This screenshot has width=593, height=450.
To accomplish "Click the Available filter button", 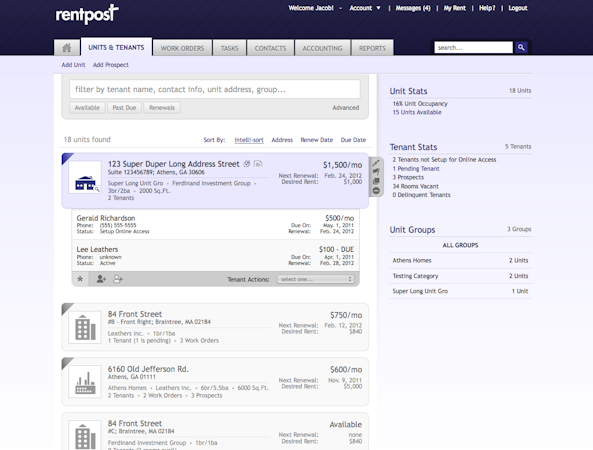I will coord(87,108).
